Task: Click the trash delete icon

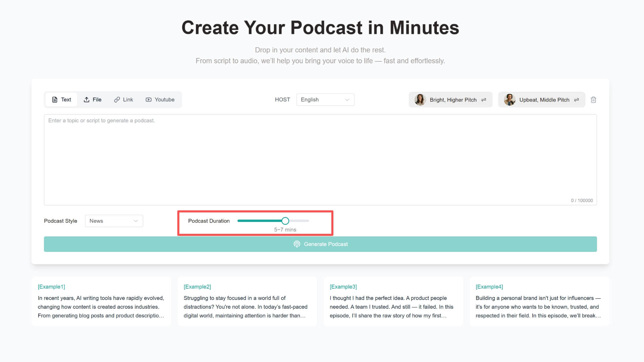Action: pos(593,100)
